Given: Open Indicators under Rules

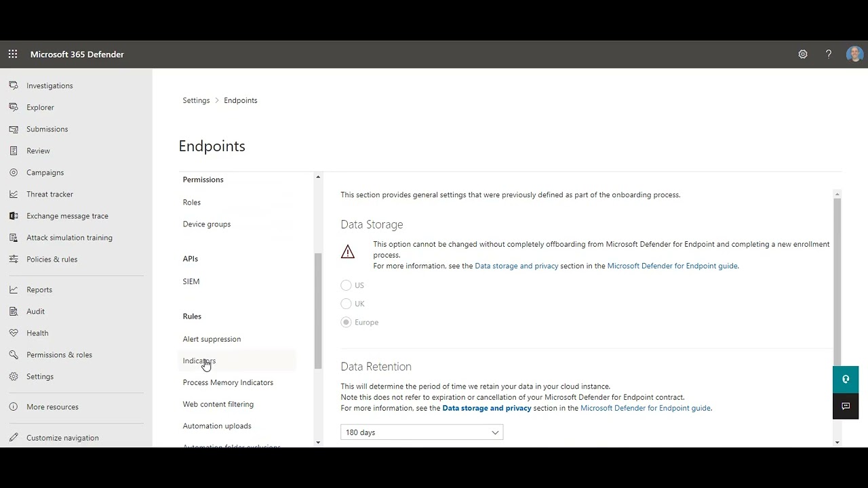Looking at the screenshot, I should click(199, 361).
